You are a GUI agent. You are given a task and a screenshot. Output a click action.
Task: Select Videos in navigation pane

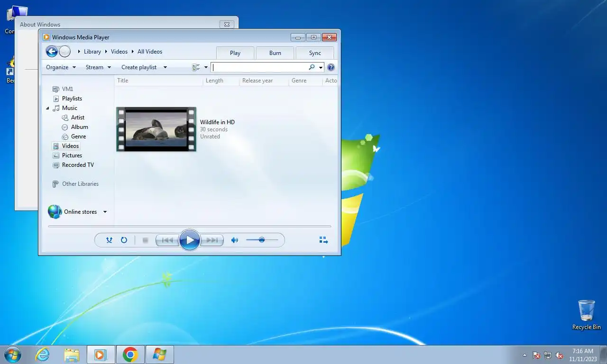tap(70, 146)
